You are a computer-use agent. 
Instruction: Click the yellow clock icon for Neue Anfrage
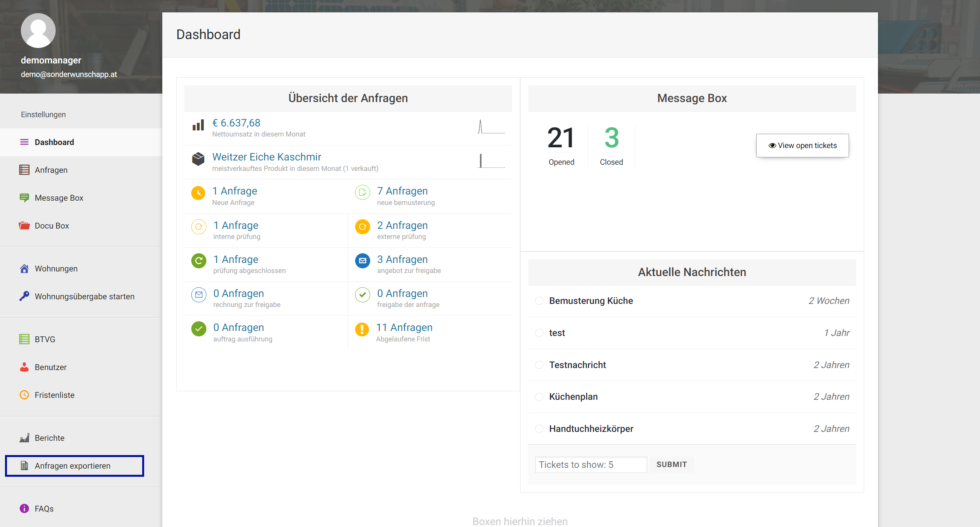(198, 193)
